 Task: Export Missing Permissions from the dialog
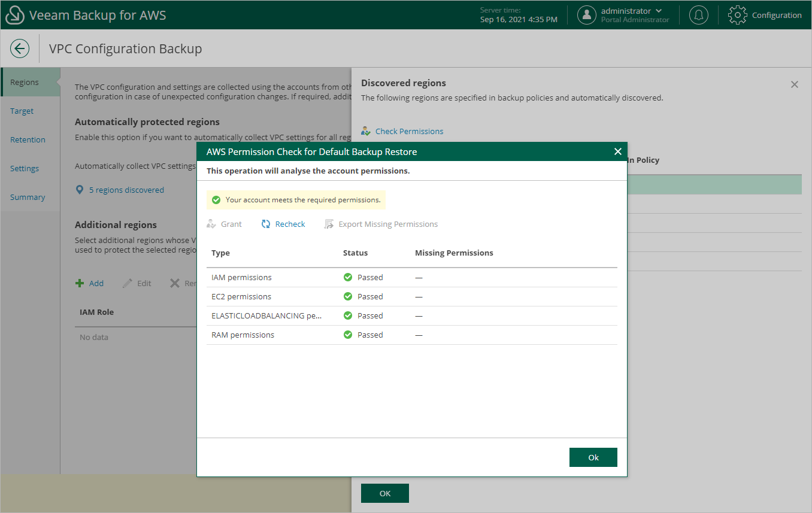381,224
